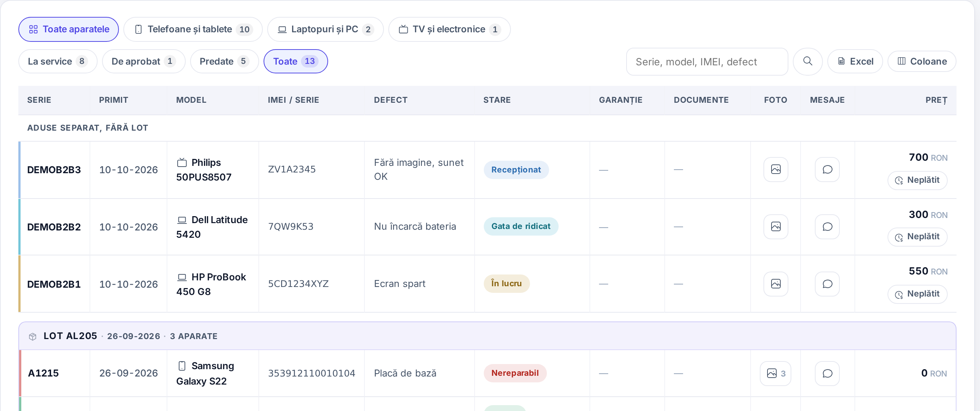The width and height of the screenshot is (980, 411).
Task: Open the 3 photos for A1215
Action: click(775, 373)
